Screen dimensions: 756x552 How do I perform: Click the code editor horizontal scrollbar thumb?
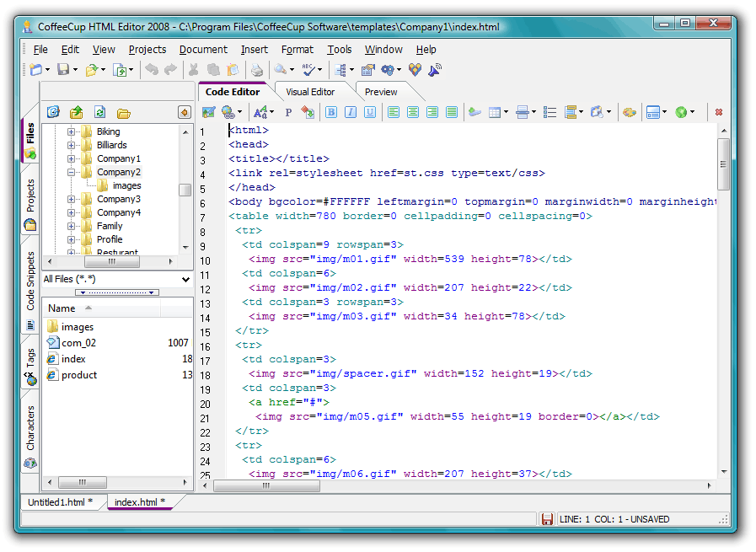(266, 486)
